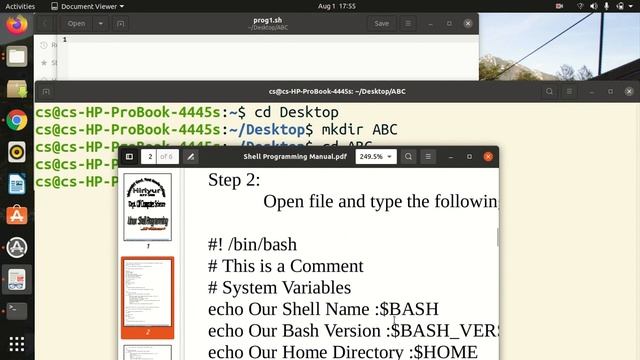The width and height of the screenshot is (640, 360).
Task: Click the microphone icon in system tray
Action: click(x=607, y=6)
